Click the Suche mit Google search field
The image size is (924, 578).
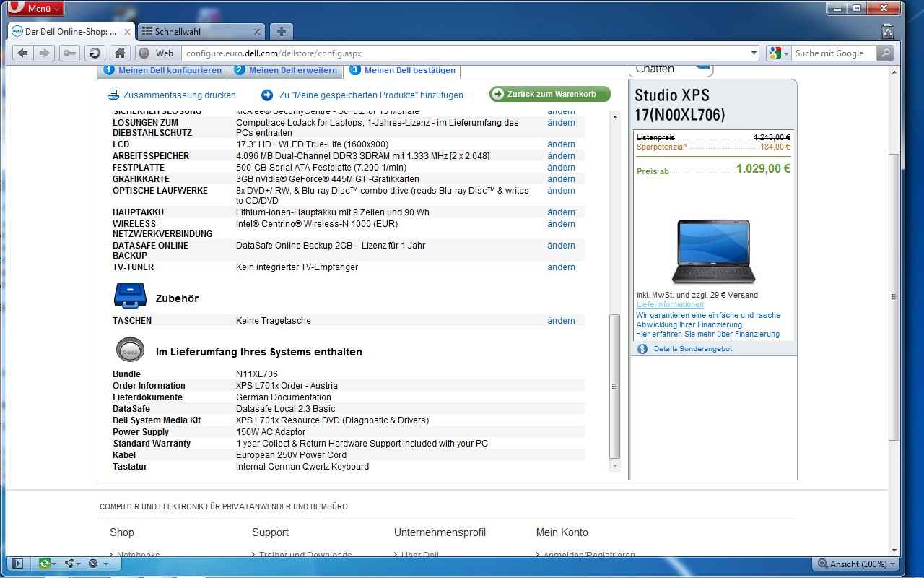pyautogui.click(x=834, y=53)
